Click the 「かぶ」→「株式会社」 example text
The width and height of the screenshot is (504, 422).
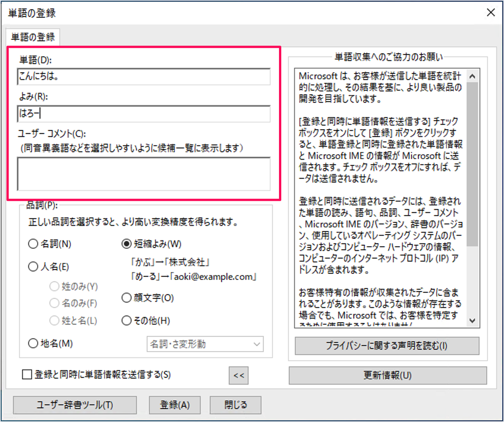170,262
